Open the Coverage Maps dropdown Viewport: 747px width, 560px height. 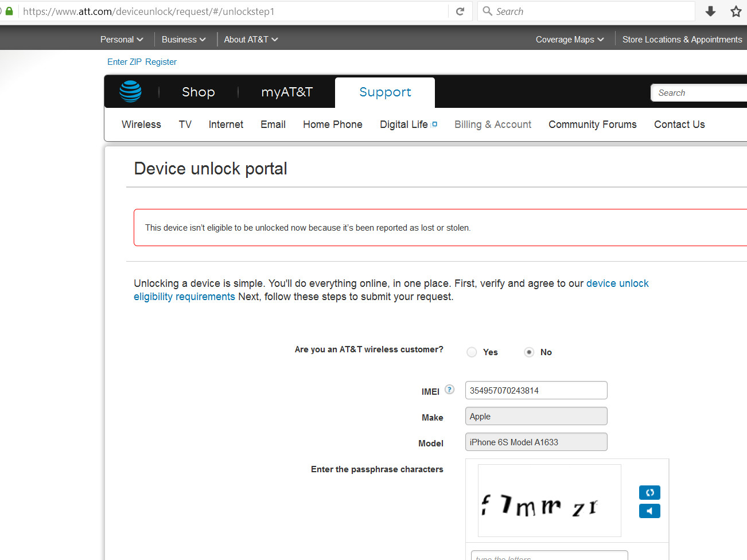click(x=569, y=40)
